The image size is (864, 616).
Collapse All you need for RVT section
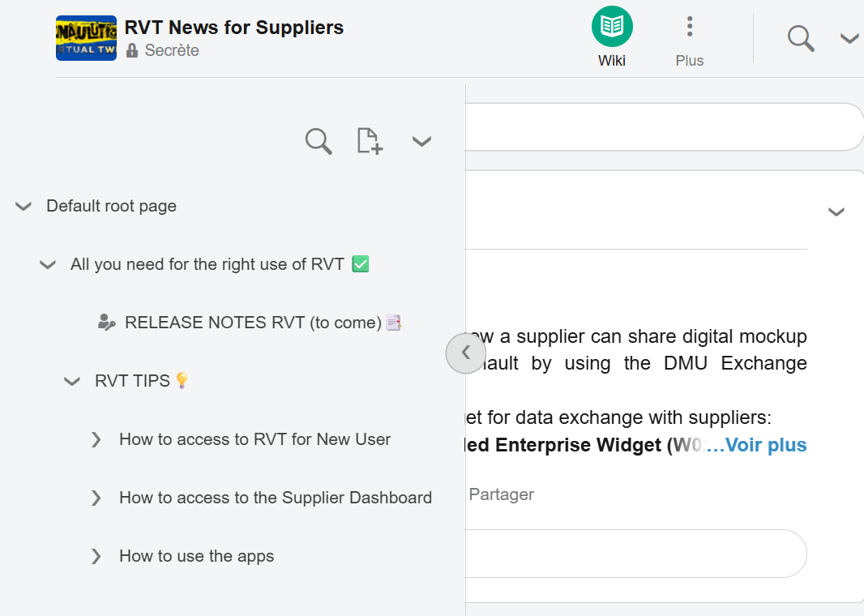click(x=48, y=265)
